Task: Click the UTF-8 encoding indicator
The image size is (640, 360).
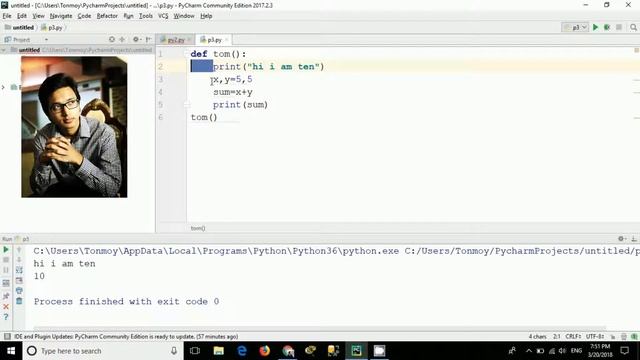Action: tap(595, 337)
